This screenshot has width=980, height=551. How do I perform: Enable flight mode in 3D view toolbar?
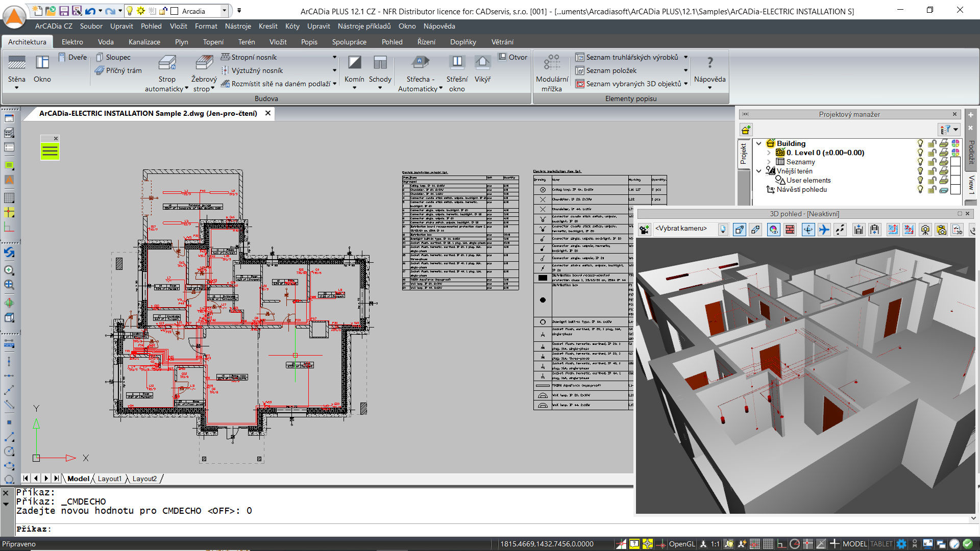coord(824,230)
